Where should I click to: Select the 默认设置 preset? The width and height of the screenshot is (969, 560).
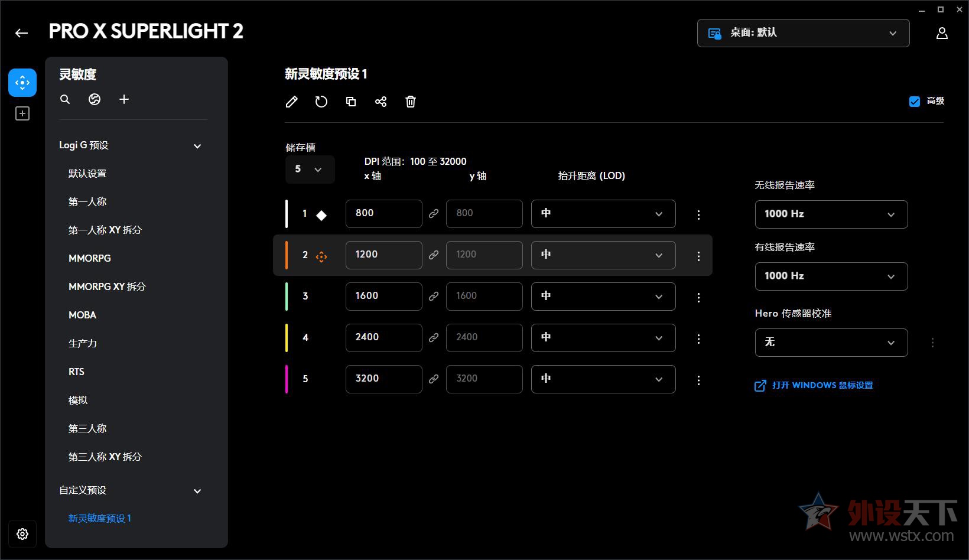pyautogui.click(x=87, y=174)
